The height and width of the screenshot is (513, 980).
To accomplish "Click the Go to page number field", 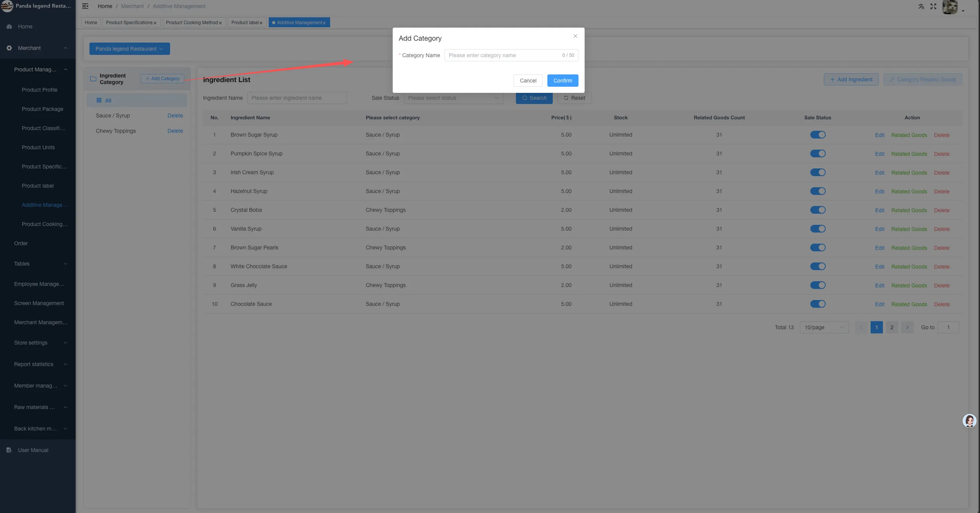I will [948, 327].
